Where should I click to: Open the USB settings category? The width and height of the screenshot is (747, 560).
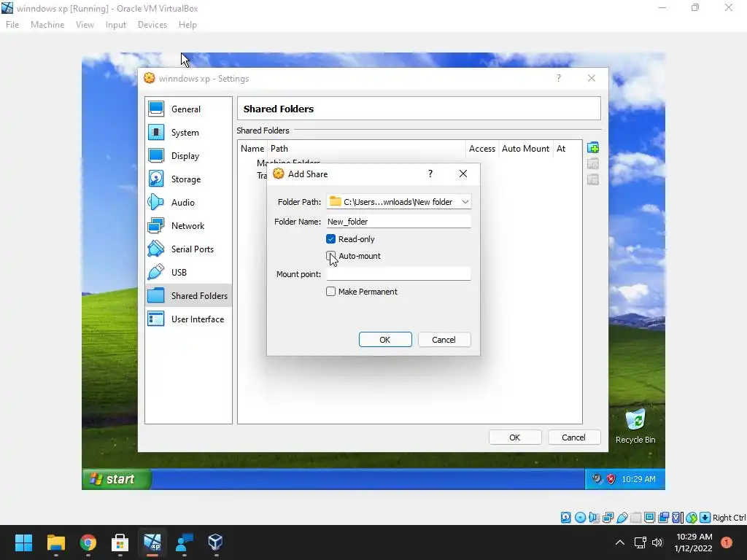[188, 273]
